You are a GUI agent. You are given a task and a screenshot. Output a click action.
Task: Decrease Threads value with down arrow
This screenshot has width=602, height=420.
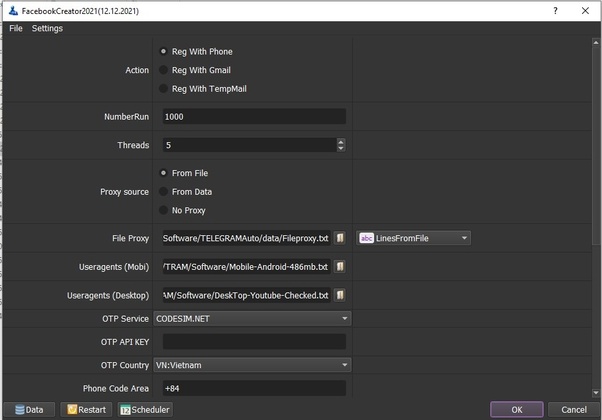341,148
